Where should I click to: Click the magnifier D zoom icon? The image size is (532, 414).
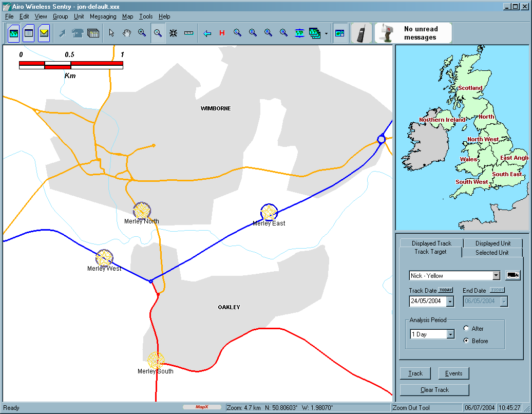pyautogui.click(x=253, y=32)
